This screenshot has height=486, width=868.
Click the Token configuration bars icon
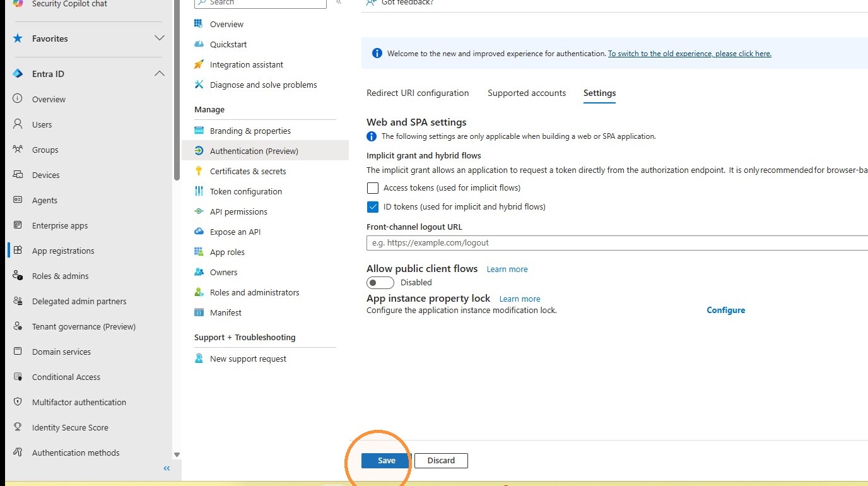click(199, 191)
